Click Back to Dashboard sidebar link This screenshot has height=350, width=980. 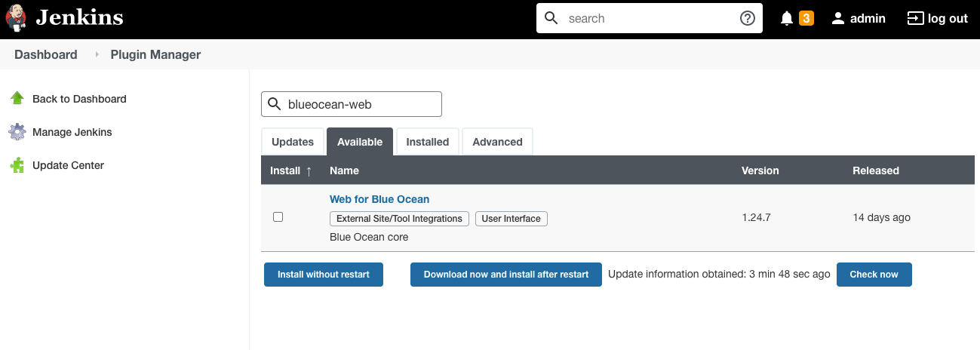[x=79, y=99]
